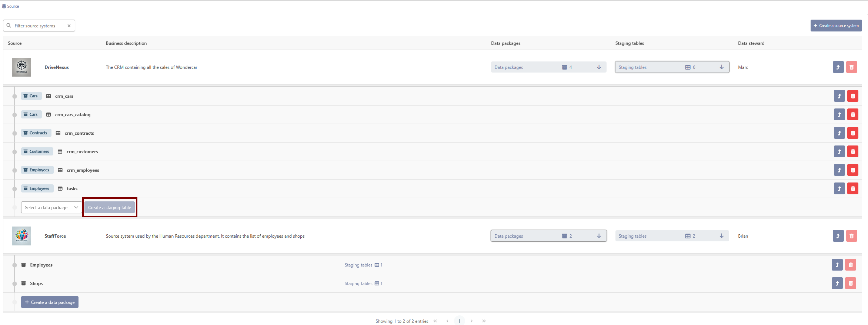Screen dimensions: 868x325
Task: Click the DriveNexus source name
Action: 57,67
